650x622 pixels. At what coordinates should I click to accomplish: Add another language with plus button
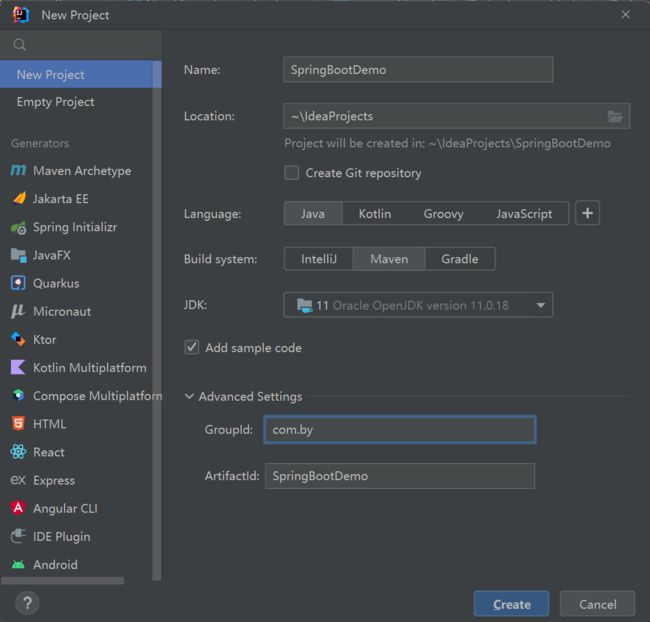[x=587, y=213]
